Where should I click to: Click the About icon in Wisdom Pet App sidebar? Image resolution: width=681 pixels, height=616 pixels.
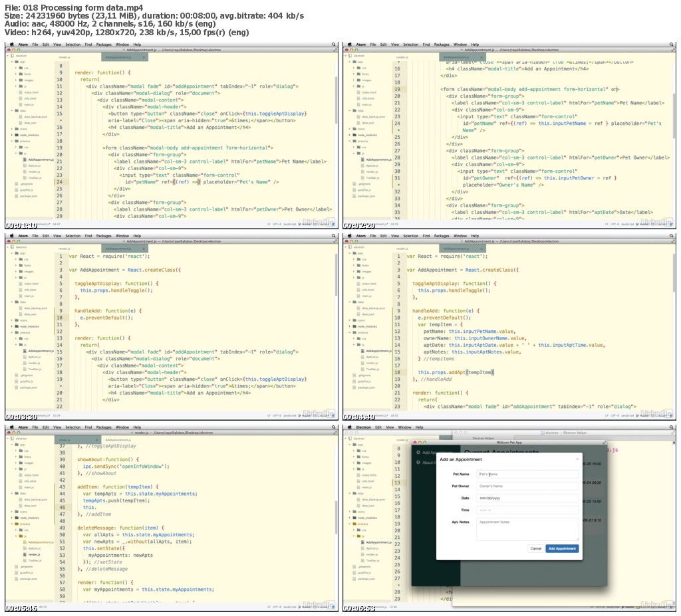click(418, 462)
